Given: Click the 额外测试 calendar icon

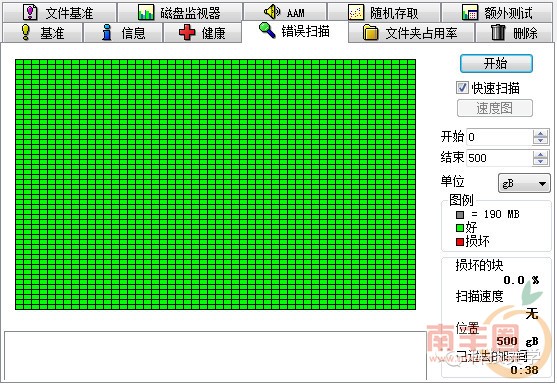Looking at the screenshot, I should pyautogui.click(x=470, y=12).
